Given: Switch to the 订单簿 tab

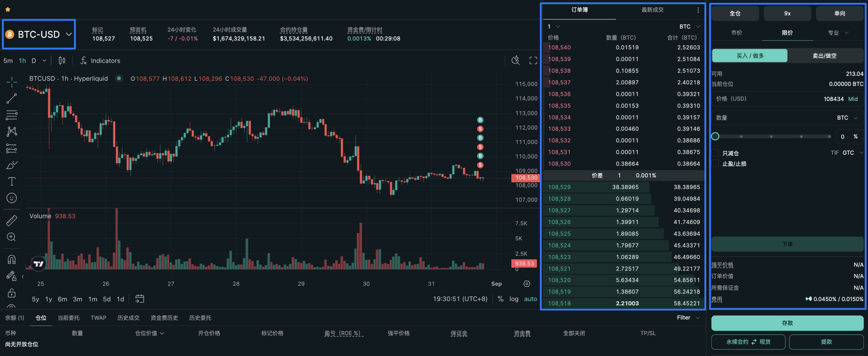Looking at the screenshot, I should point(579,10).
